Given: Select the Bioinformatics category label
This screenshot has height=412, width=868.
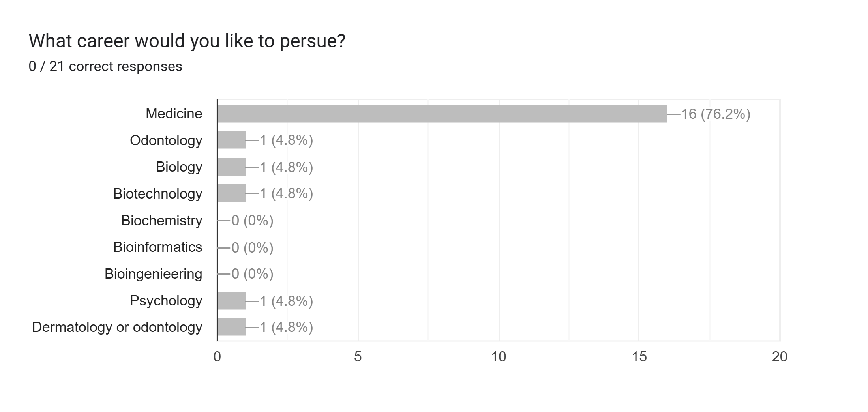Looking at the screenshot, I should (157, 247).
